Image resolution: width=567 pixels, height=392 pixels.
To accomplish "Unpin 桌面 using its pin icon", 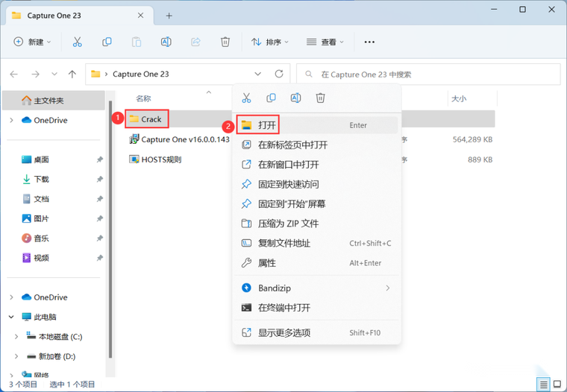I will pyautogui.click(x=100, y=159).
